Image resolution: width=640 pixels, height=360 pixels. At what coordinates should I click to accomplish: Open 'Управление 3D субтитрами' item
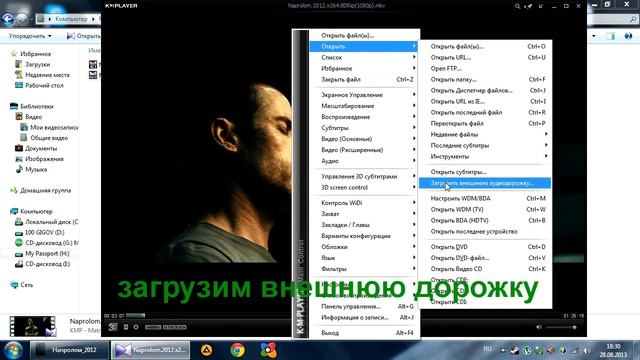coord(364,176)
